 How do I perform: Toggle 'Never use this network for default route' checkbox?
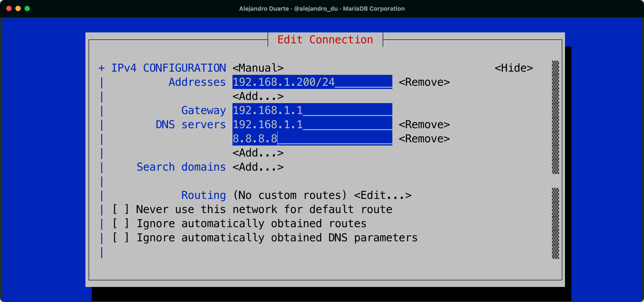pyautogui.click(x=121, y=209)
